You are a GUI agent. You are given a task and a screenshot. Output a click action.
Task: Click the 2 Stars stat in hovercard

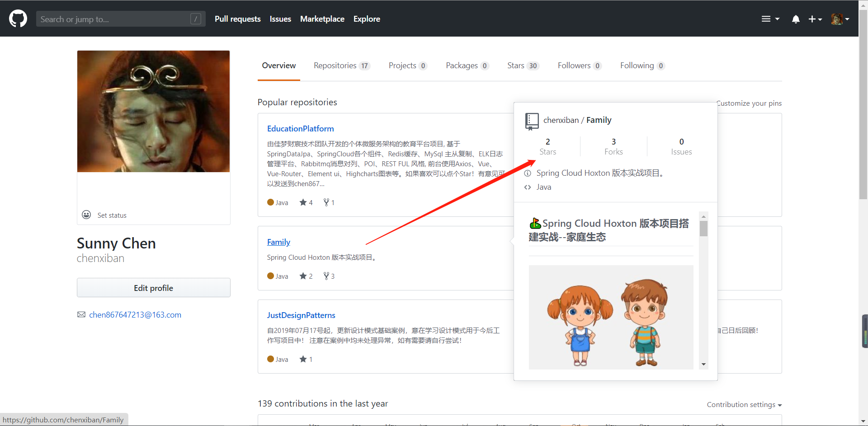[548, 147]
